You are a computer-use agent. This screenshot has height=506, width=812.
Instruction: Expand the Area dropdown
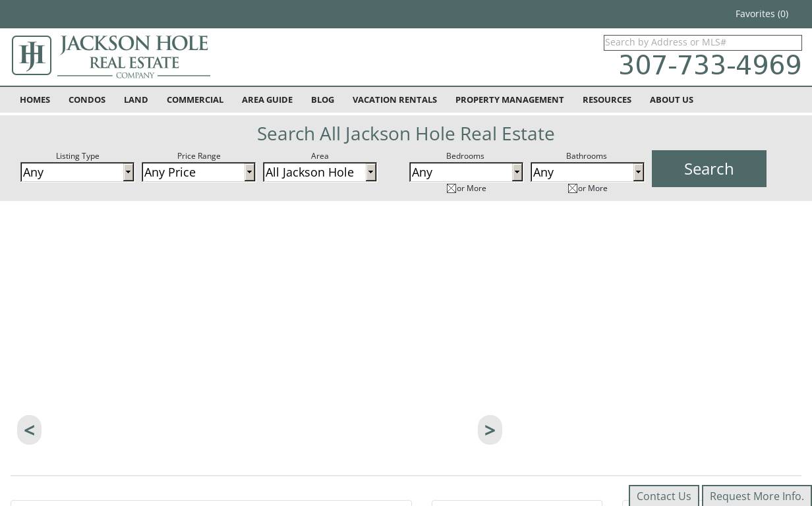(320, 172)
